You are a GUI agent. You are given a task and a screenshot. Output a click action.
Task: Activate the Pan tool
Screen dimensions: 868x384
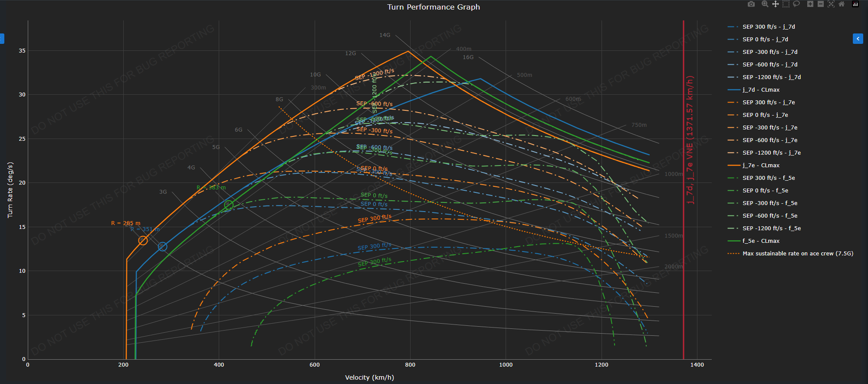coord(775,4)
